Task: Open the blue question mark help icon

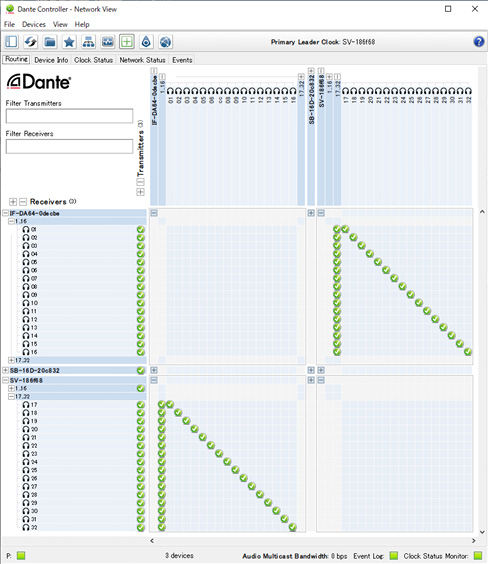Action: 479,42
